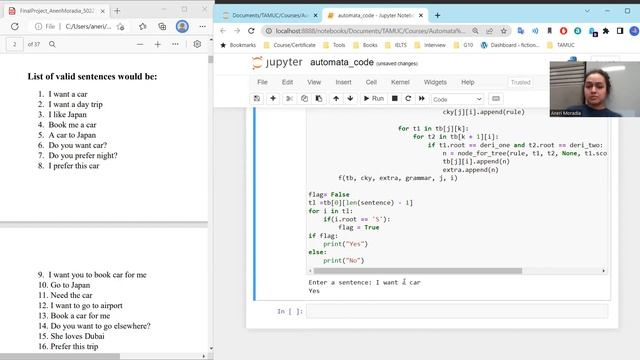Open the Edit menu in Jupyter

point(287,82)
